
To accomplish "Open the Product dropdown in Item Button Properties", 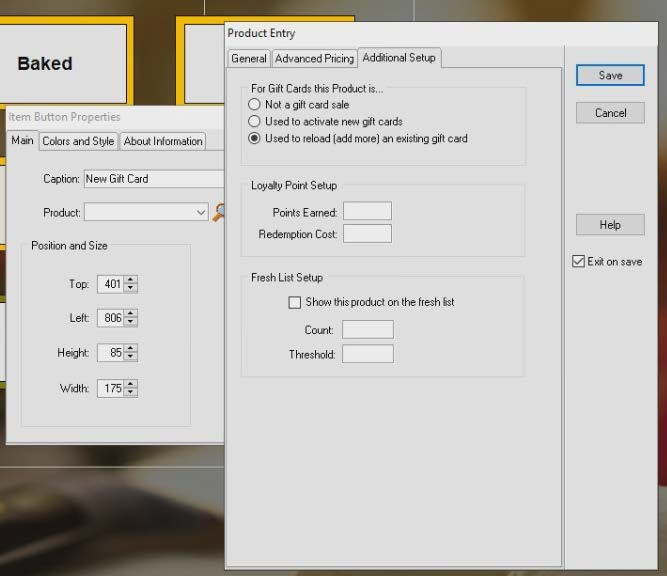I will (201, 212).
